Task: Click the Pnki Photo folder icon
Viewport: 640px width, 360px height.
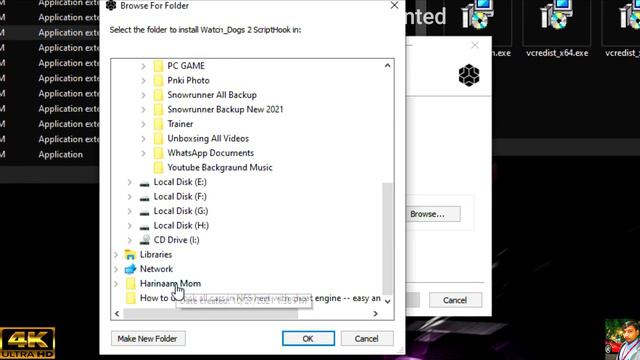Action: coord(158,80)
